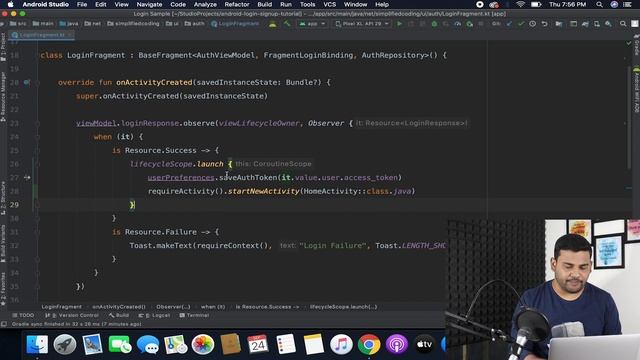This screenshot has height=360, width=640.
Task: Click the userPreferences reference on line 27
Action: pyautogui.click(x=181, y=178)
